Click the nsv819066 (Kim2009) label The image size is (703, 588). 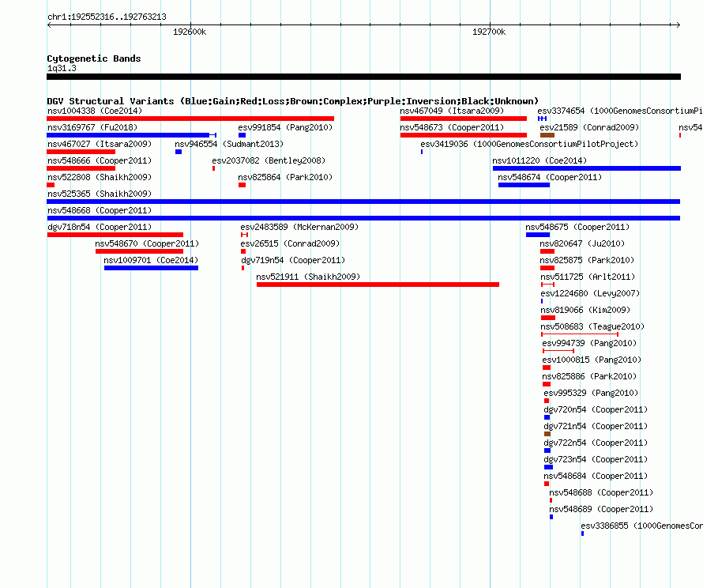point(585,310)
